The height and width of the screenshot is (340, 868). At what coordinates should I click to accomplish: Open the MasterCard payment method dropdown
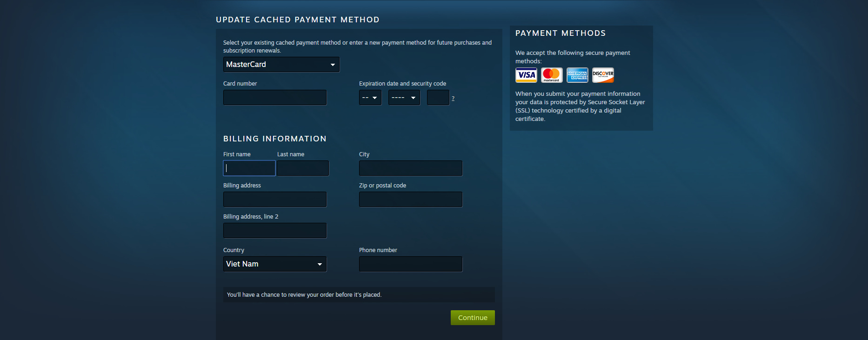(281, 65)
